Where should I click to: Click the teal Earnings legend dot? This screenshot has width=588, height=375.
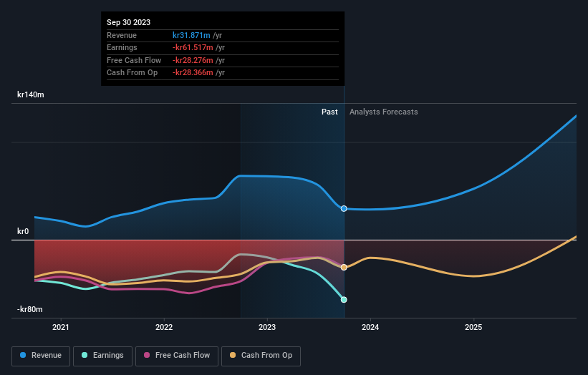pyautogui.click(x=85, y=355)
